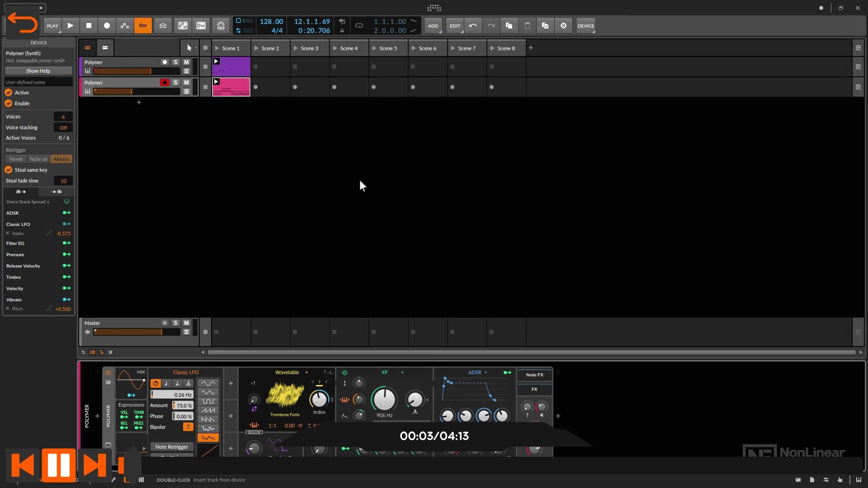This screenshot has width=868, height=488.
Task: Toggle the Solo (S) button on Polymer
Action: click(175, 62)
